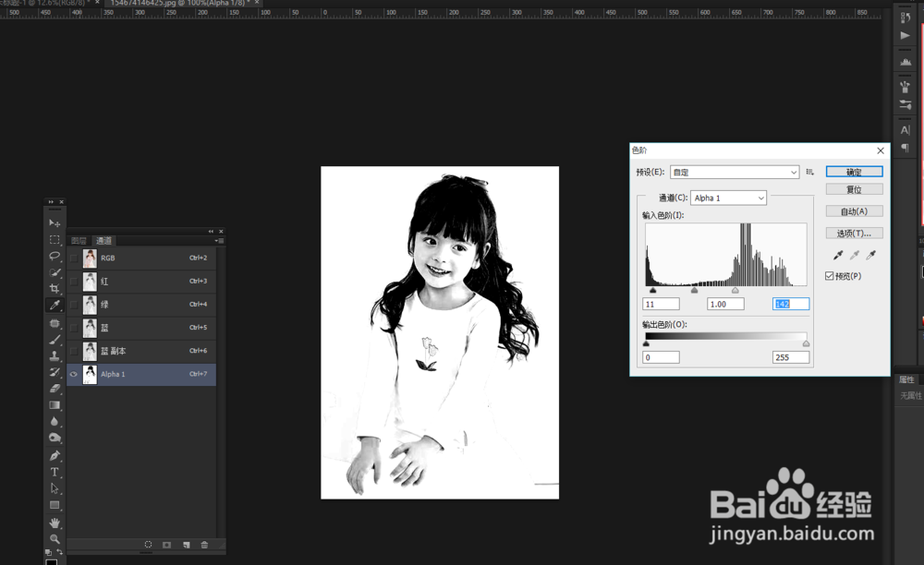Click the input midtone gray slider
Image resolution: width=924 pixels, height=565 pixels.
tap(694, 290)
